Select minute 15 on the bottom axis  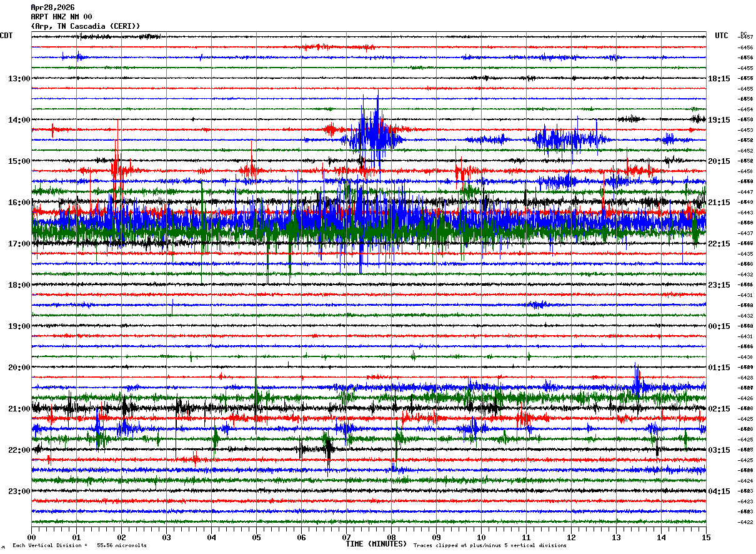pyautogui.click(x=705, y=537)
